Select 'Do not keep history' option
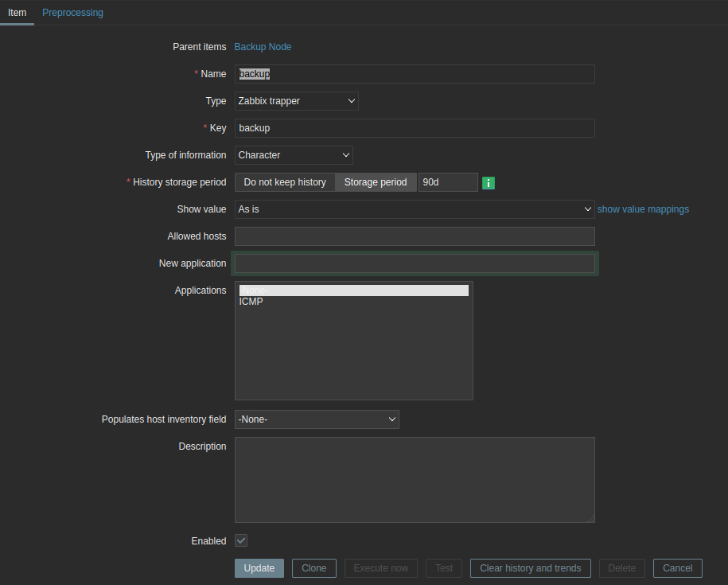728x585 pixels. tap(285, 182)
